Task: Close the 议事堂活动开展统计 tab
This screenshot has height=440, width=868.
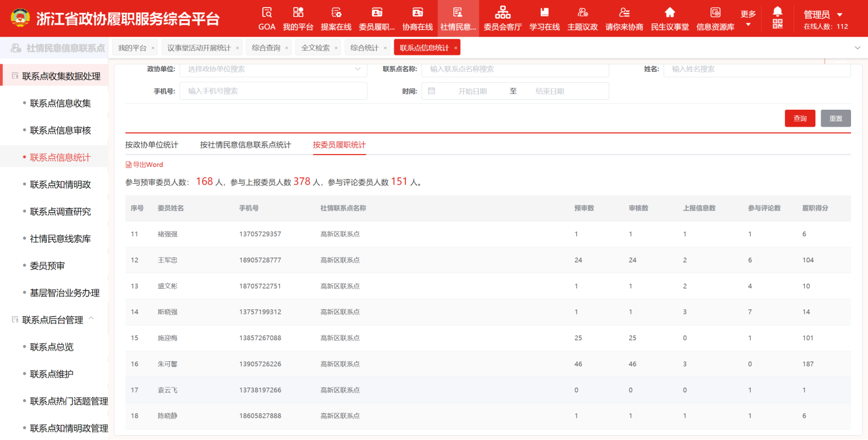Action: click(x=237, y=48)
